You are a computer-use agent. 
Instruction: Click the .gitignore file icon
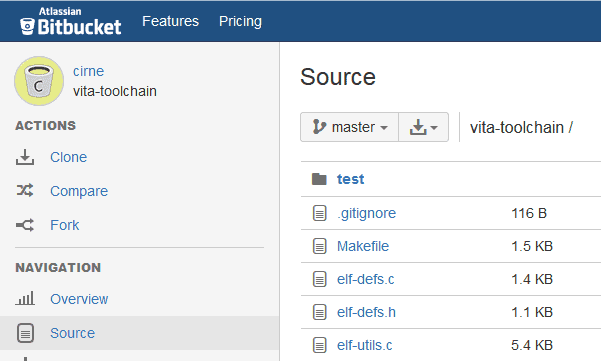[x=319, y=213]
